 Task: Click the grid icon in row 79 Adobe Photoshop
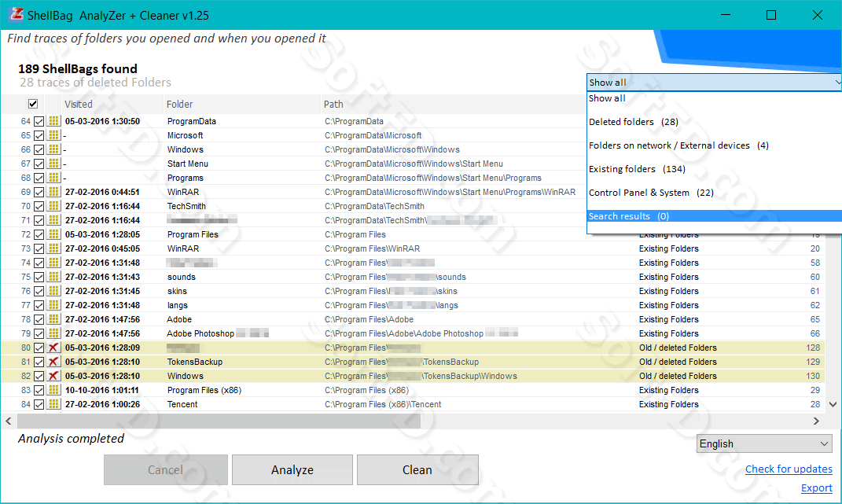(x=53, y=333)
